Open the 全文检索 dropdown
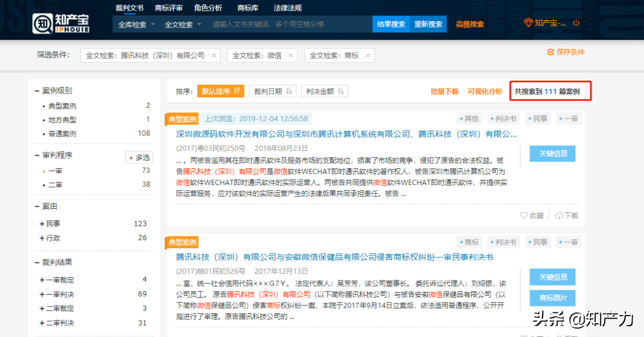 (x=183, y=24)
